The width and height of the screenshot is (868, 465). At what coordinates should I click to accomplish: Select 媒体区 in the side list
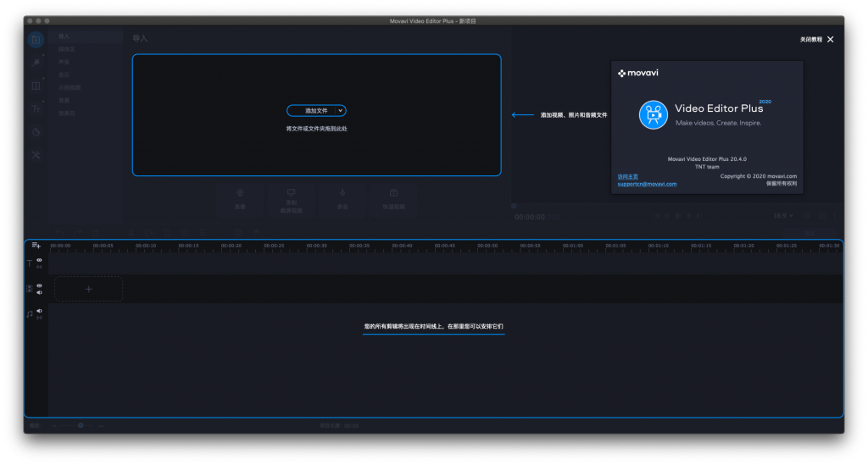(x=67, y=49)
